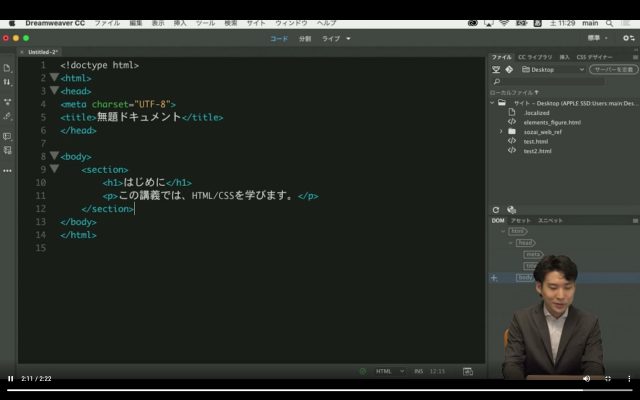Collapse the html tag fold triangle on line 2

(x=54, y=77)
